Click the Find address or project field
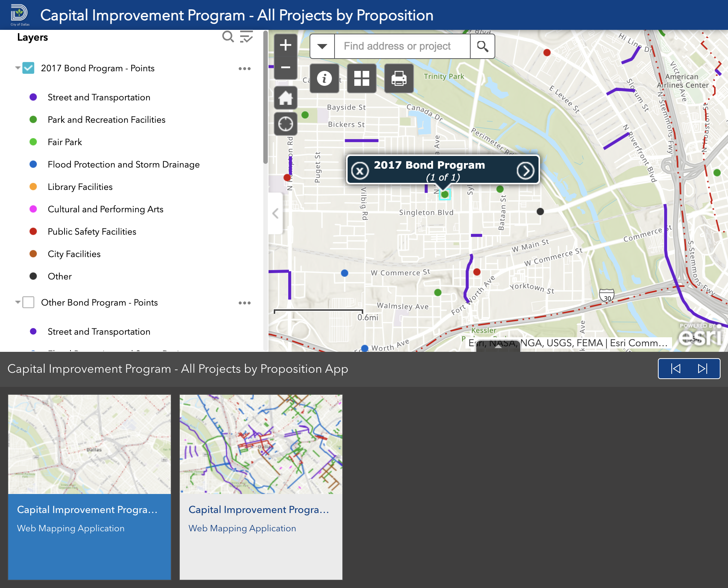Image resolution: width=728 pixels, height=588 pixels. click(402, 46)
